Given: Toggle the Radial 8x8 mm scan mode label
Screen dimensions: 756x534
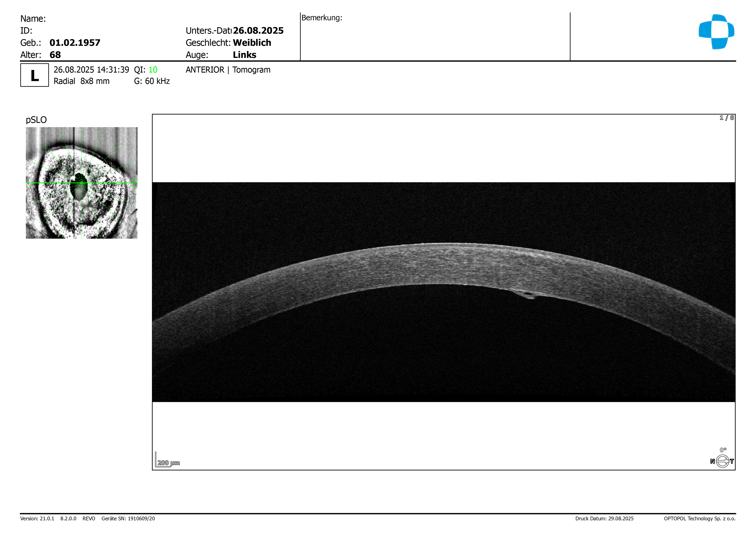Looking at the screenshot, I should (82, 81).
